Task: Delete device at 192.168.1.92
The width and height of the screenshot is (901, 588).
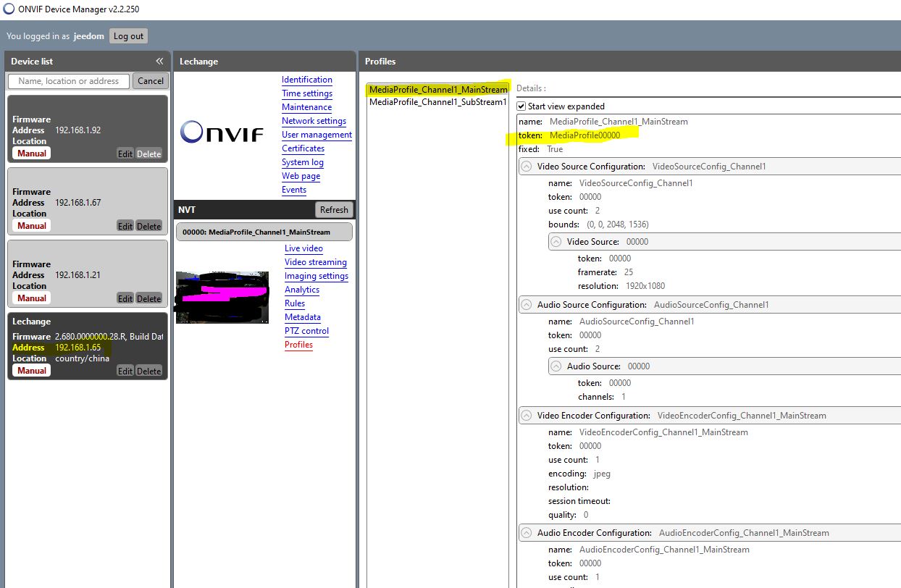Action: pos(149,154)
